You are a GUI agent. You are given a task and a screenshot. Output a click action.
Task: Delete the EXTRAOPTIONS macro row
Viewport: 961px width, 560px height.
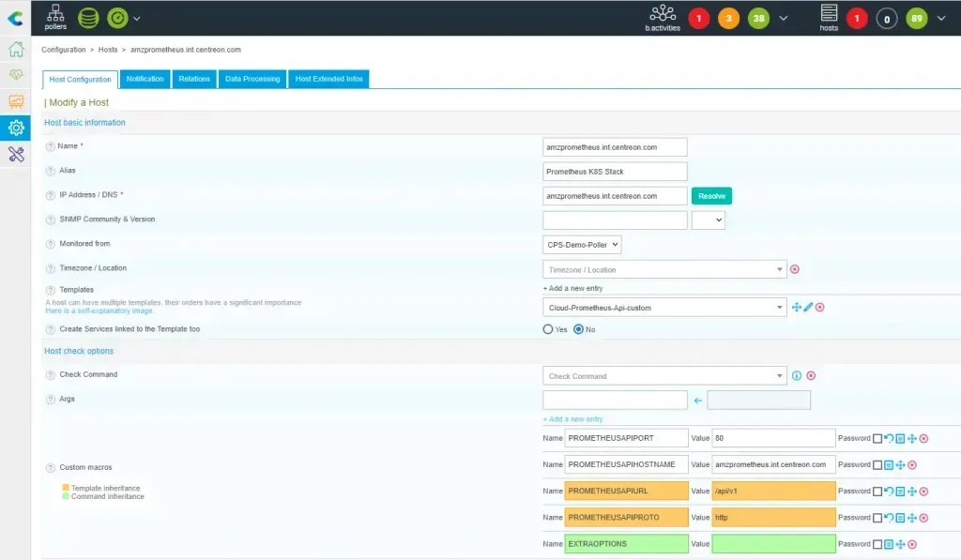(912, 544)
